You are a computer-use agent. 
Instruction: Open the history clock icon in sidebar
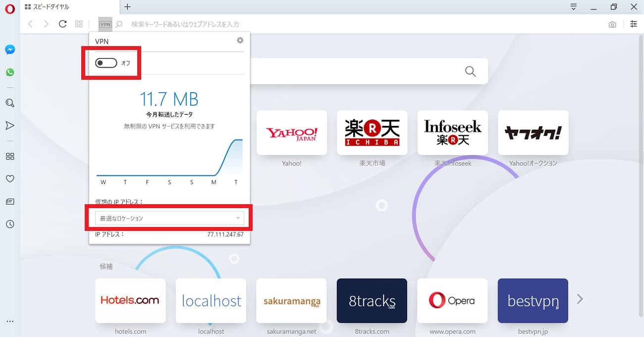coord(10,224)
